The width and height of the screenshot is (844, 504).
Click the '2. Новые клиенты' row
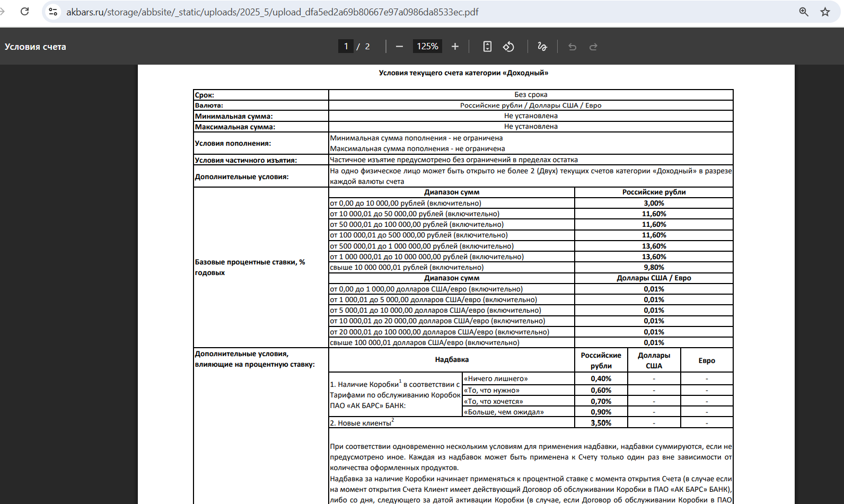click(452, 422)
